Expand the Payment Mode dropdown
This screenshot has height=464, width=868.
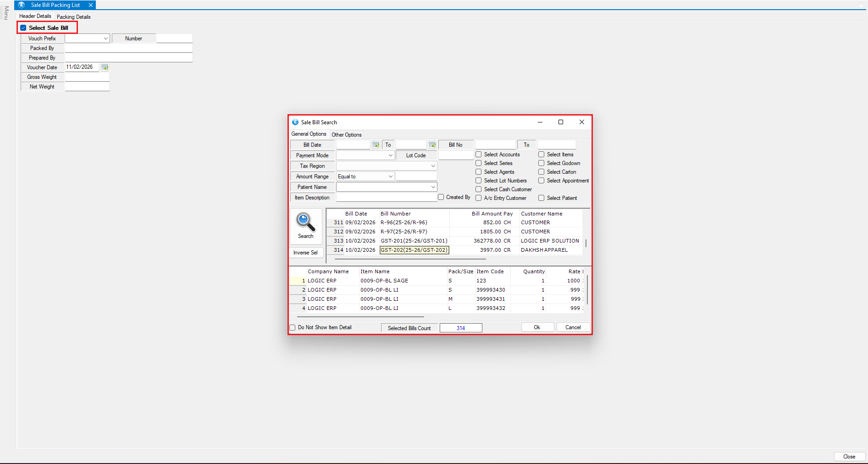point(390,155)
